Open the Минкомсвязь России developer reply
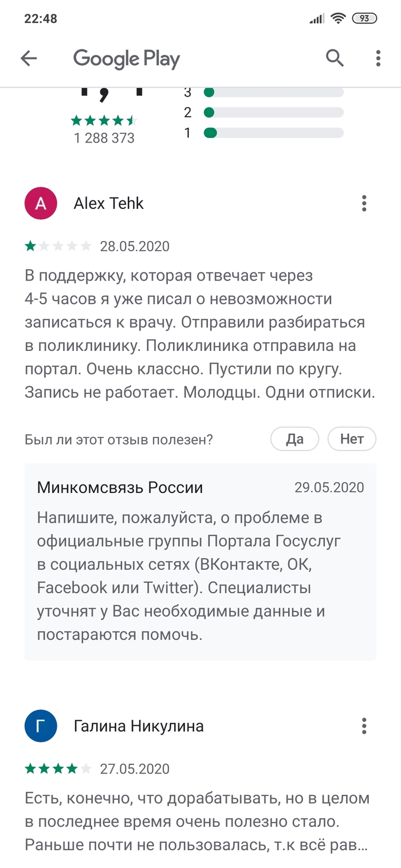401x868 pixels. pos(200,562)
